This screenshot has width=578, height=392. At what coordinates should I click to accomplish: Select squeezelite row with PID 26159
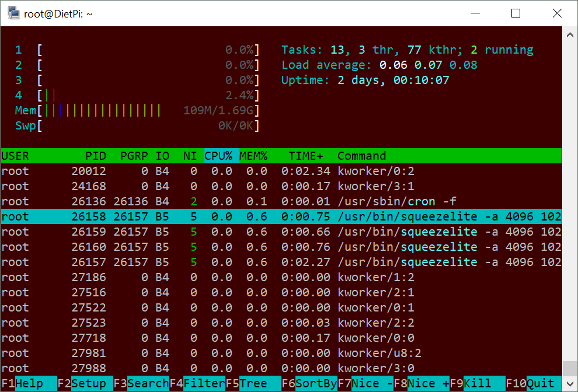tap(281, 232)
